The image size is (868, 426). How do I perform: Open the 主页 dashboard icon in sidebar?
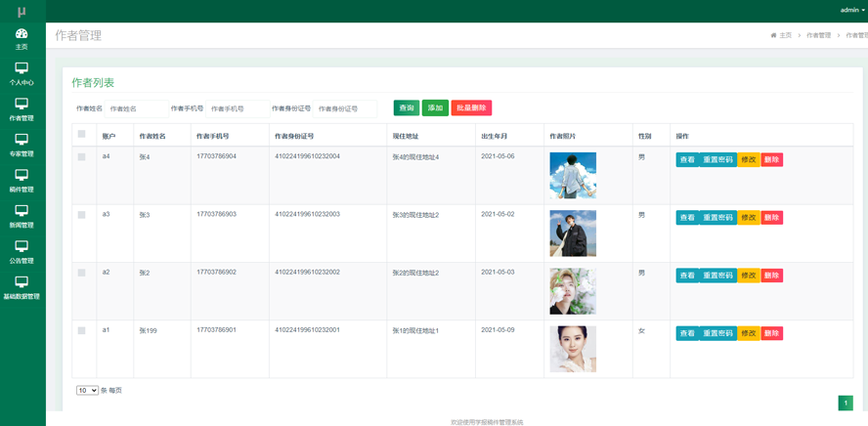(x=22, y=33)
